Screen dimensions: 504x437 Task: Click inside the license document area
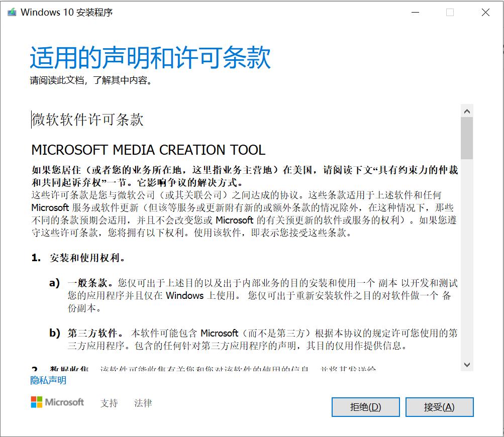pyautogui.click(x=241, y=226)
